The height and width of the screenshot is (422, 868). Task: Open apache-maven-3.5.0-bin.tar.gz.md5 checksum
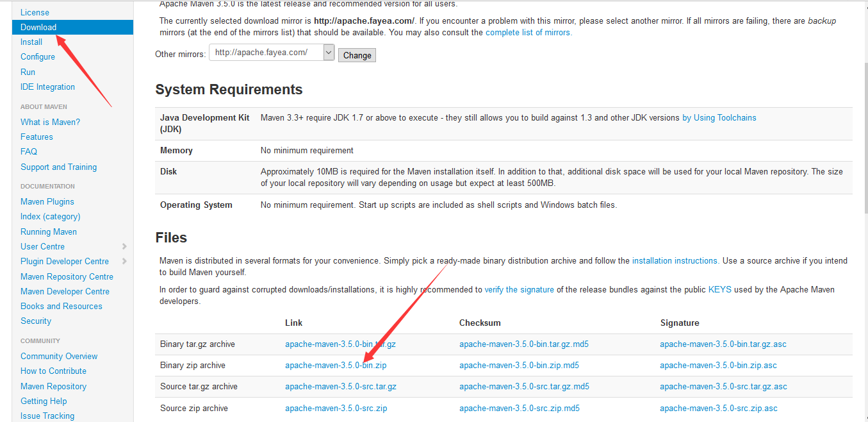click(x=523, y=344)
